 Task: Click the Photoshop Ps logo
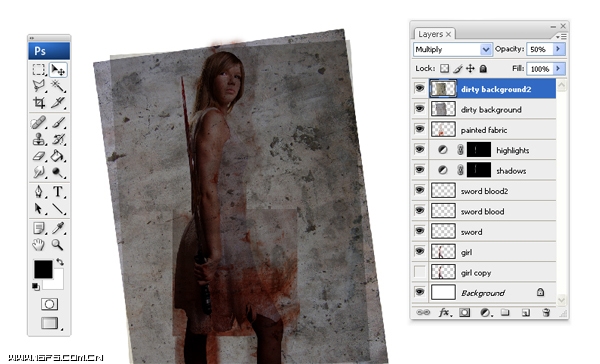tap(49, 51)
